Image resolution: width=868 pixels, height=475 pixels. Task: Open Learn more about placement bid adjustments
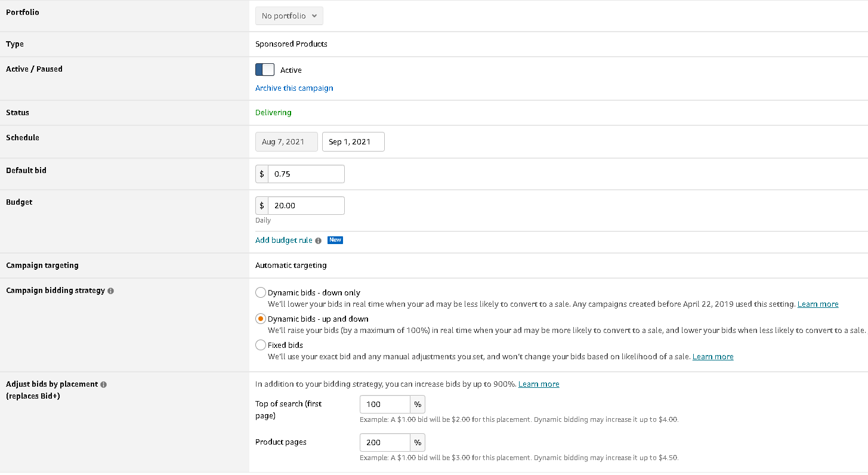click(539, 384)
